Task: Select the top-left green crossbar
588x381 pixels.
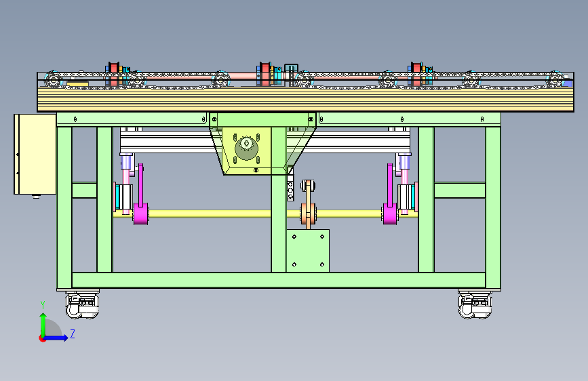Action: pyautogui.click(x=132, y=119)
